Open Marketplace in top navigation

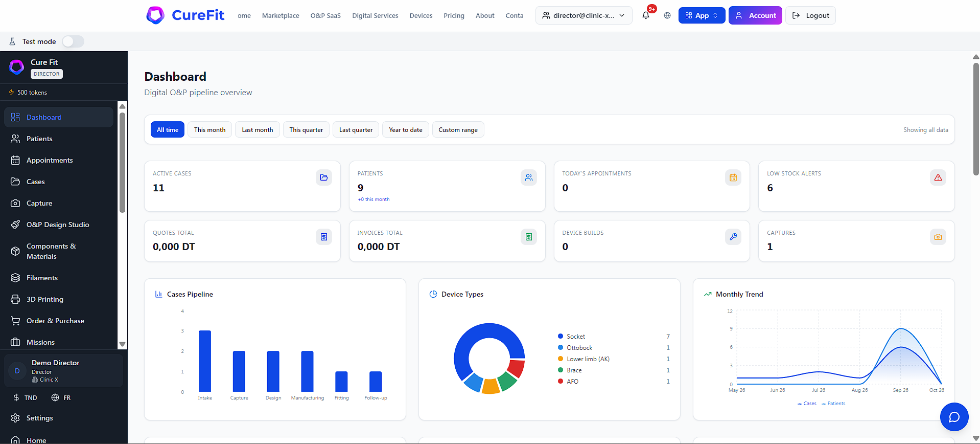click(x=281, y=15)
